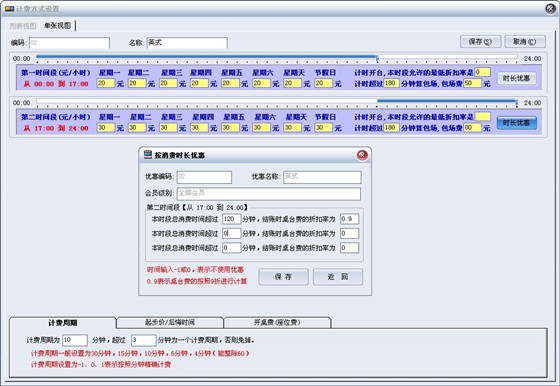The width and height of the screenshot is (560, 386).
Task: Switch to the 列表视图 tab
Action: [22, 26]
